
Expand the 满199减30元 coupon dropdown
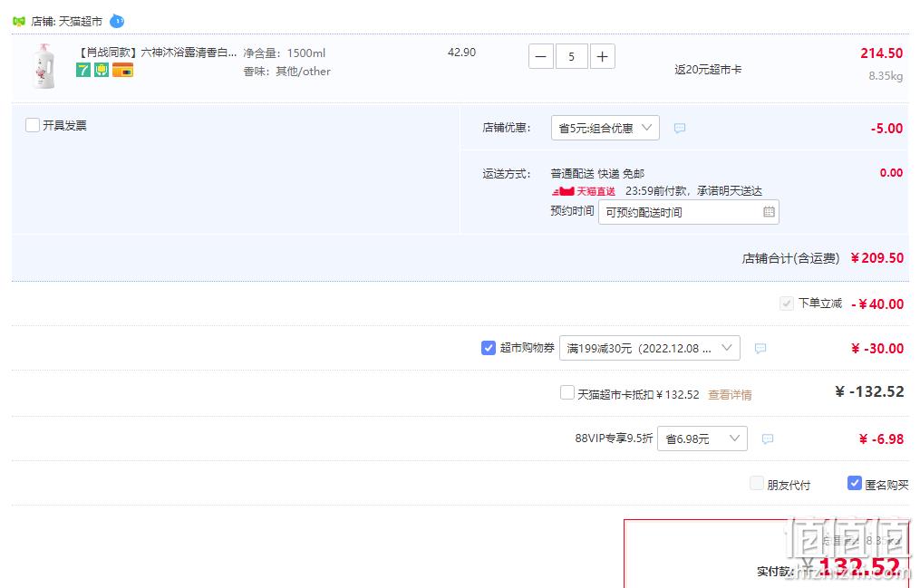point(650,348)
